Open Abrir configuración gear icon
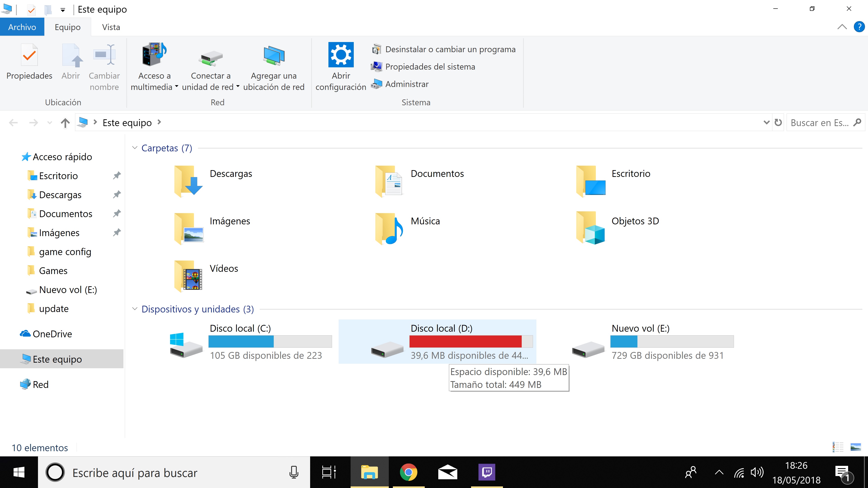Screen dimensions: 868x488 [x=341, y=54]
